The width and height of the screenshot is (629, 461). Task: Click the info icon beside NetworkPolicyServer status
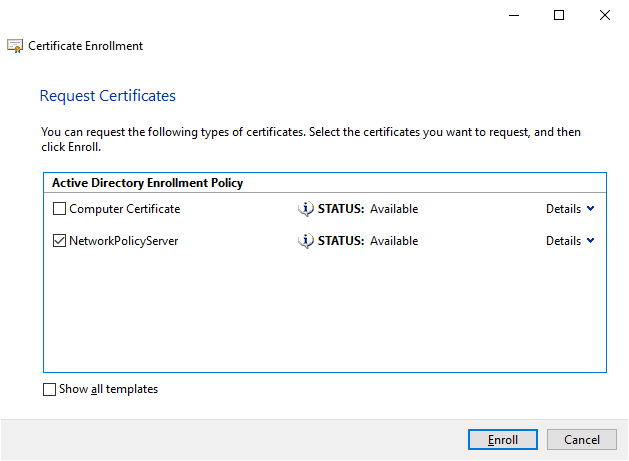click(x=306, y=241)
